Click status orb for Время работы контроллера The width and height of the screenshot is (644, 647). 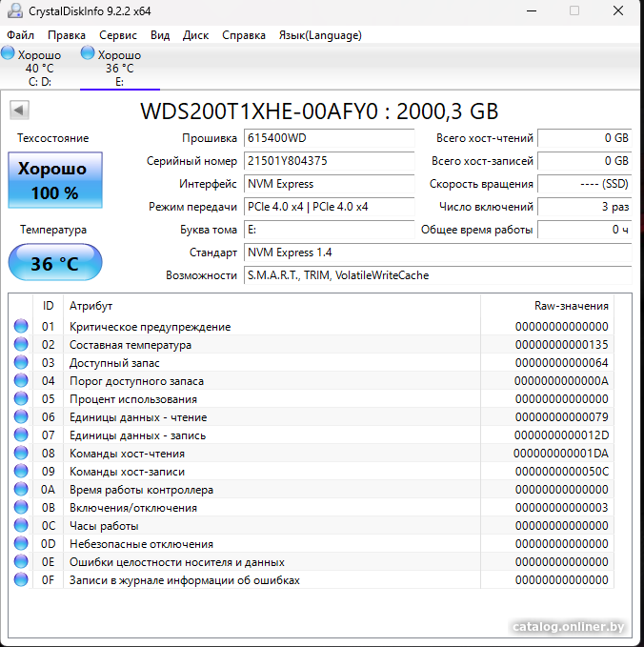(21, 490)
